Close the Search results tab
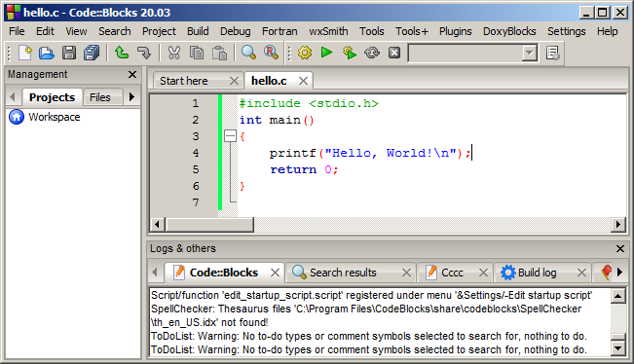Screen dimensions: 634x364 click(406, 273)
